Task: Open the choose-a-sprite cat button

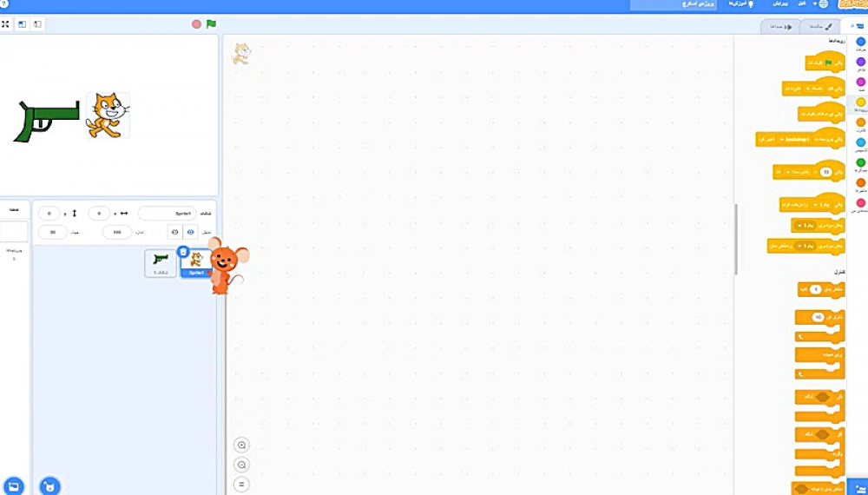Action: (x=50, y=485)
